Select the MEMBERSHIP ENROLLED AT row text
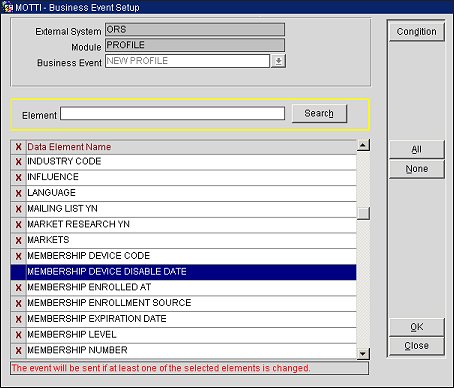 pyautogui.click(x=89, y=287)
